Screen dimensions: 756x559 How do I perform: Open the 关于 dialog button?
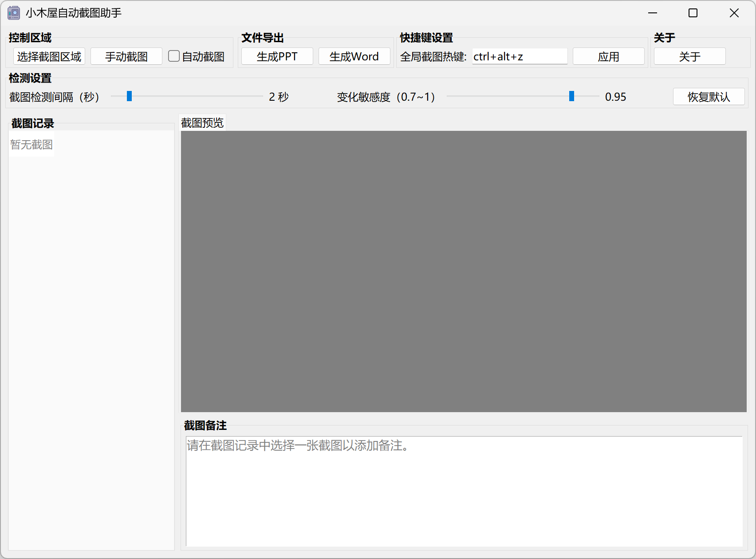point(689,56)
